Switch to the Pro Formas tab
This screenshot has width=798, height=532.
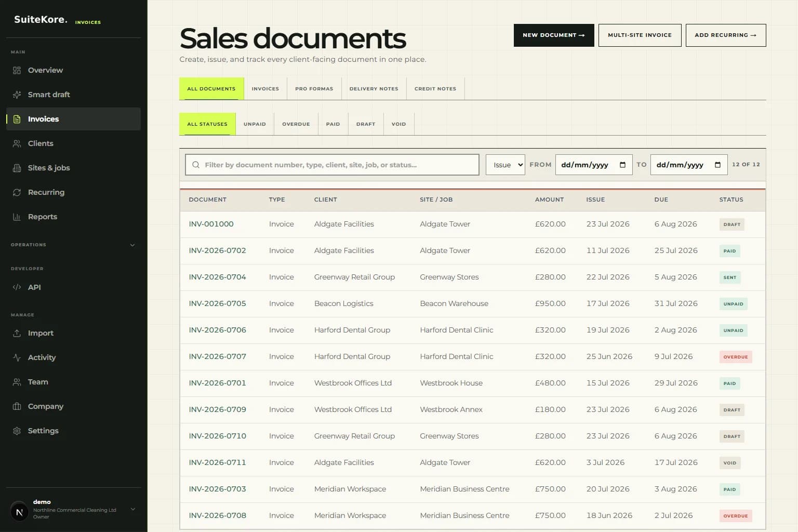pyautogui.click(x=314, y=89)
